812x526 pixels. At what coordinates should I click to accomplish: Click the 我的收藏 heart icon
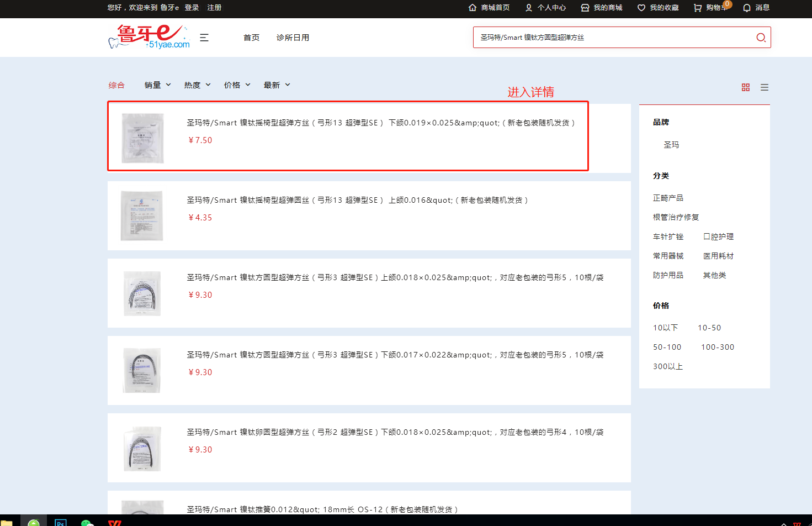point(641,8)
